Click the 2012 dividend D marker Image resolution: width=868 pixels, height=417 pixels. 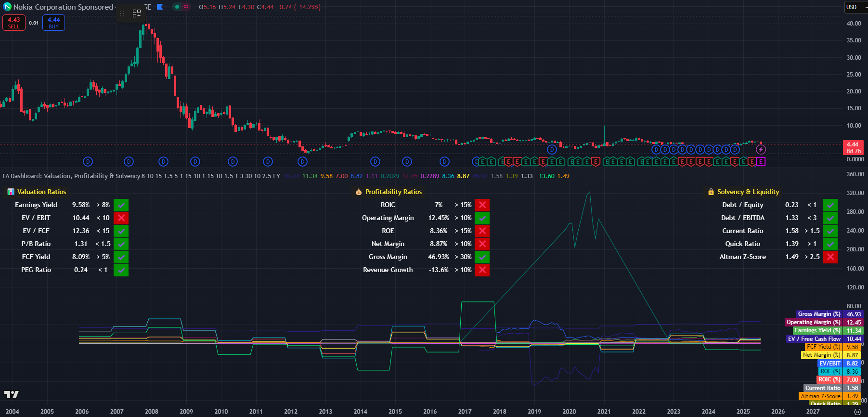point(302,161)
